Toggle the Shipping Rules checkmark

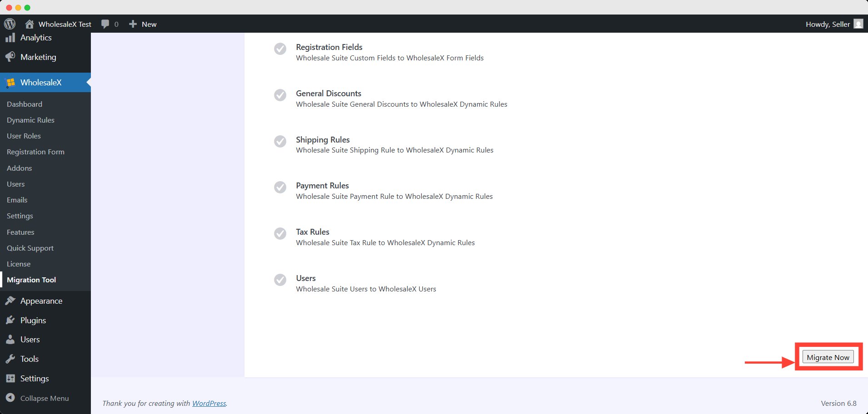pyautogui.click(x=280, y=141)
